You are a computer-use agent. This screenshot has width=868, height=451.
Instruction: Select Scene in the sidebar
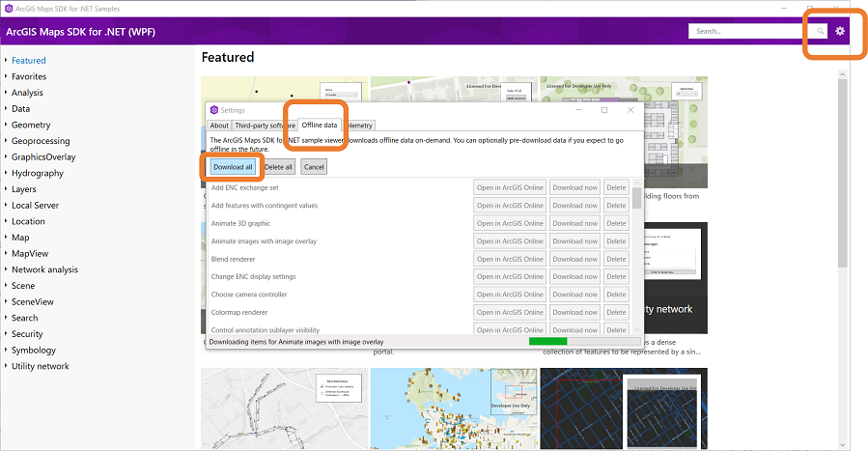[23, 286]
